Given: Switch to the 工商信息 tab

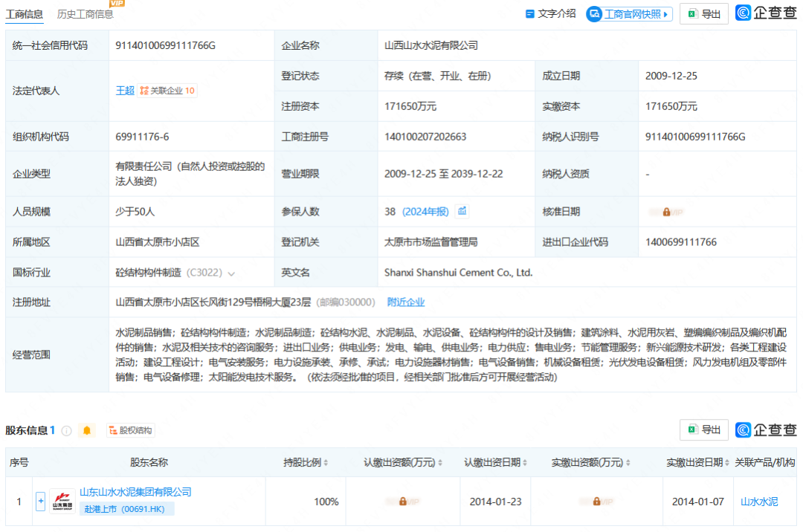Looking at the screenshot, I should (x=24, y=14).
